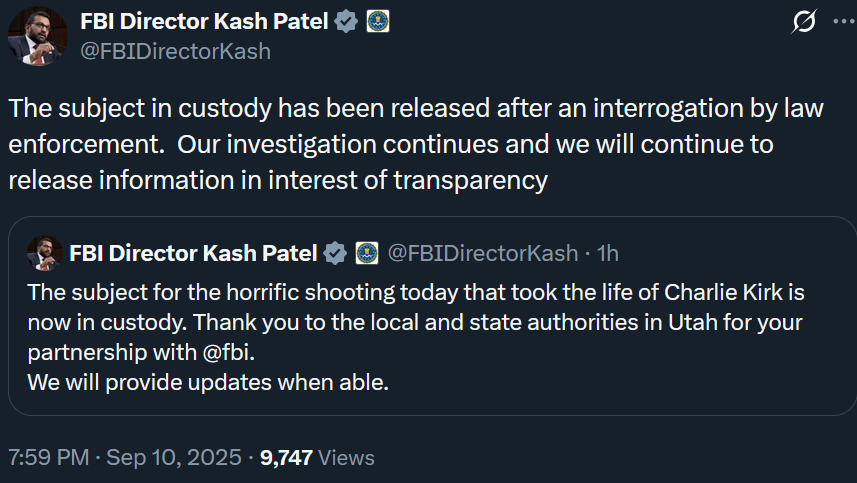Click @FBIDirectorKash handle inside the quoted post
Viewport: 857px width, 483px height.
click(x=482, y=253)
